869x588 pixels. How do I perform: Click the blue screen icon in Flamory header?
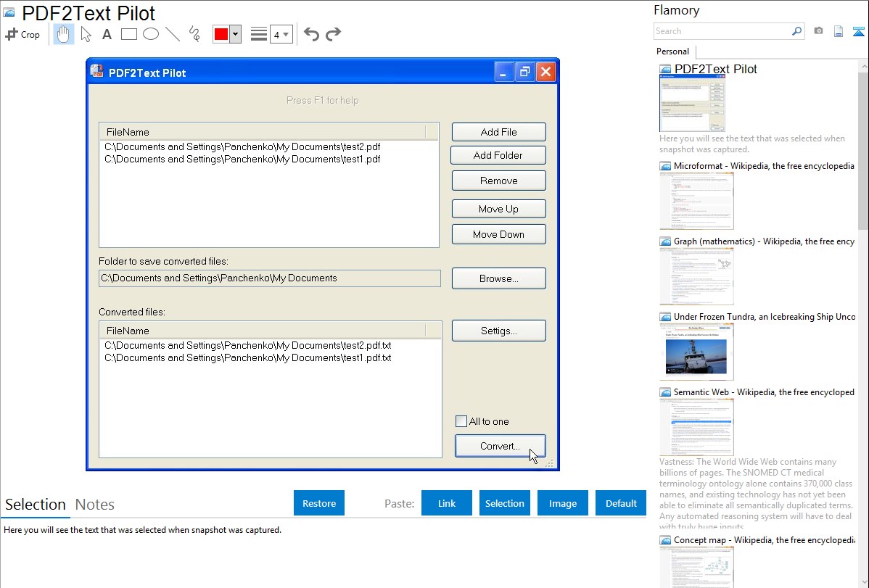[858, 31]
